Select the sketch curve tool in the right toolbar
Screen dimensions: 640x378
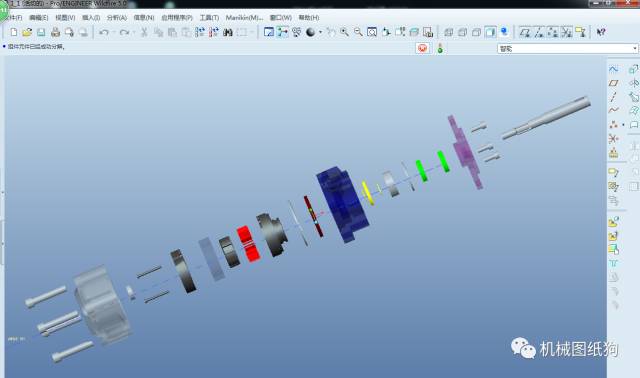[613, 69]
